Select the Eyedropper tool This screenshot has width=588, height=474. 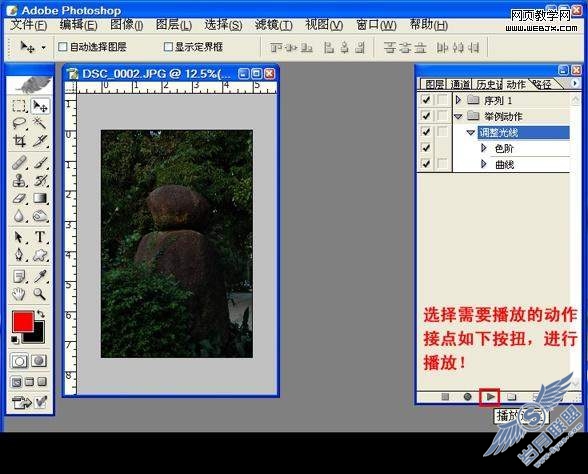[x=40, y=277]
